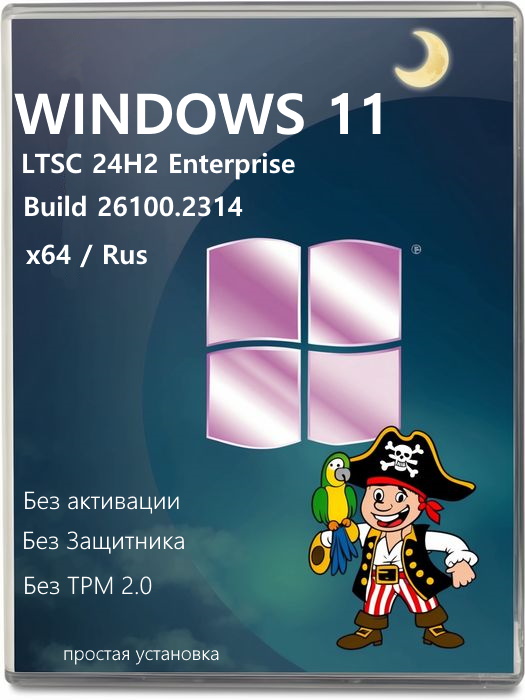Click the pirate's gold belt buckle
The height and width of the screenshot is (700, 525).
click(387, 574)
